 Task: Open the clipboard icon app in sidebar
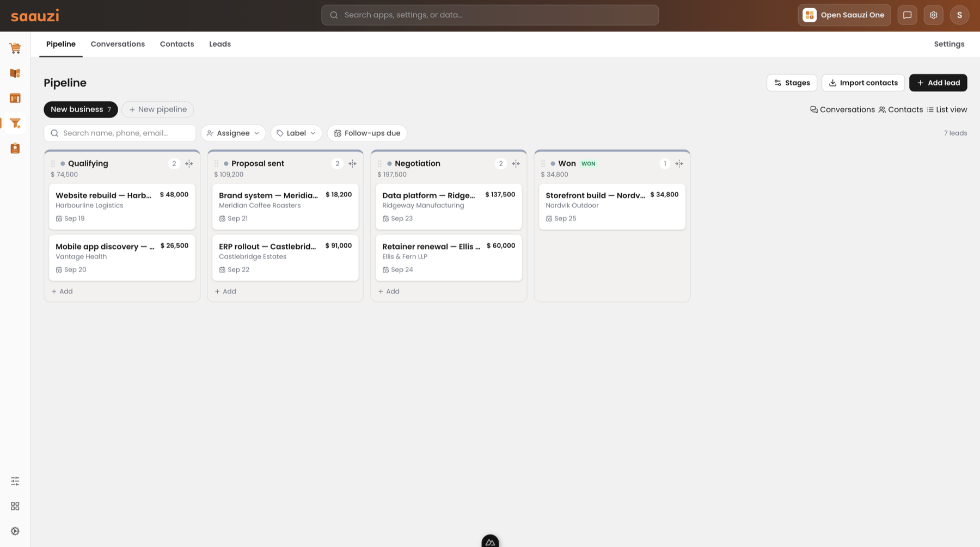pos(15,149)
